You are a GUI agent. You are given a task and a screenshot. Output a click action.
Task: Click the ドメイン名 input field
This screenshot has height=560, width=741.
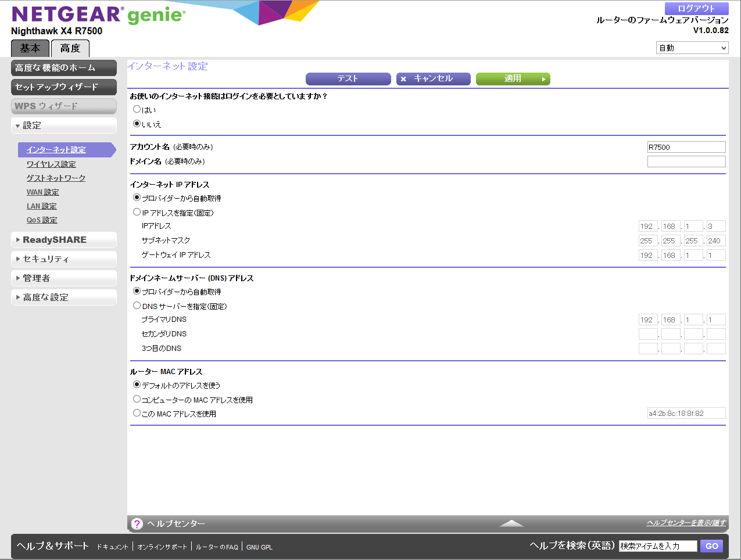point(686,161)
